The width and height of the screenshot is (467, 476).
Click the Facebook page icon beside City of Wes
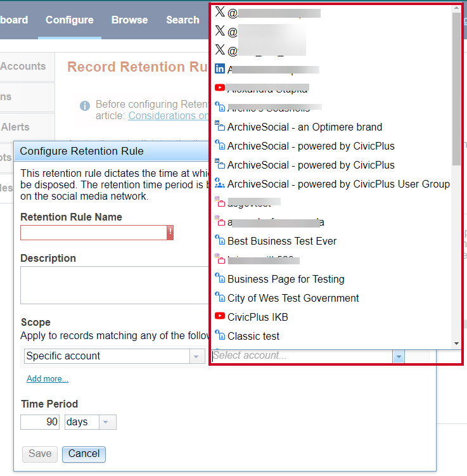220,297
